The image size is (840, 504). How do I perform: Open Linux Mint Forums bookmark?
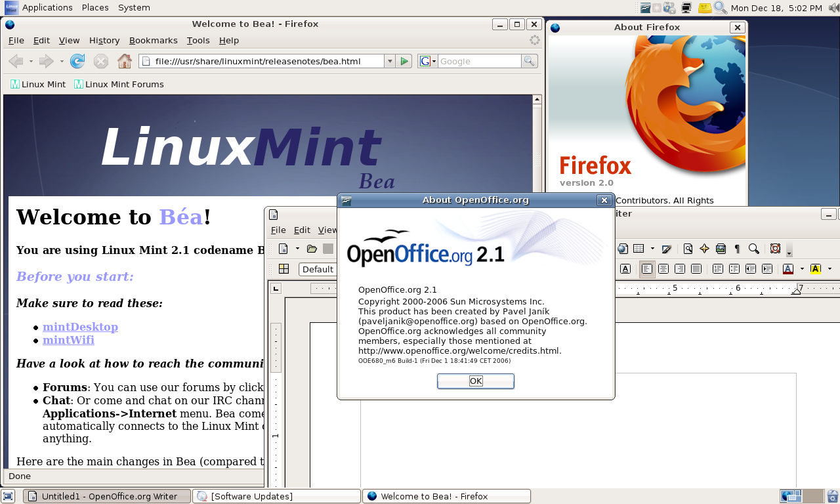119,84
